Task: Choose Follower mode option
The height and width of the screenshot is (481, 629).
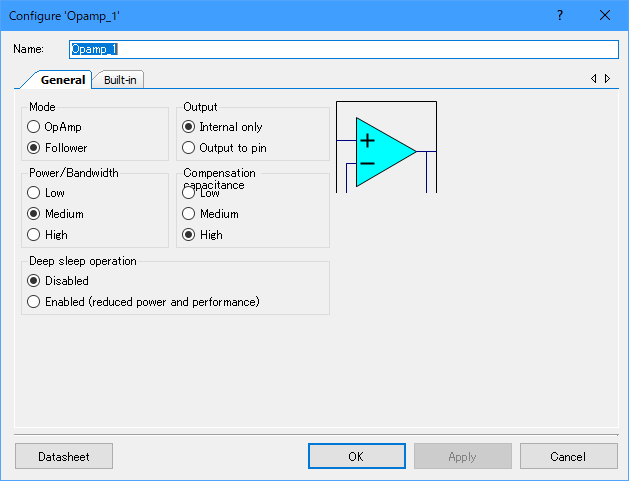Action: pos(34,148)
